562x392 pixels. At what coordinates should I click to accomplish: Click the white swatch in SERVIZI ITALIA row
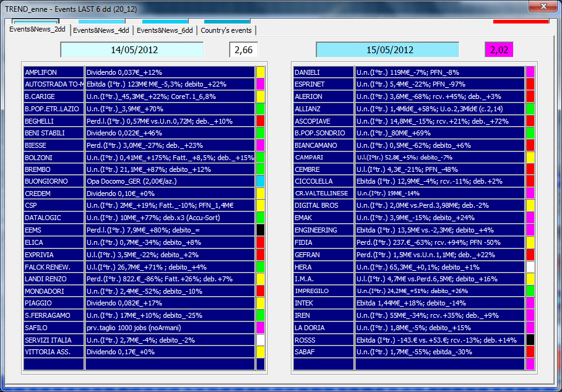coord(261,339)
